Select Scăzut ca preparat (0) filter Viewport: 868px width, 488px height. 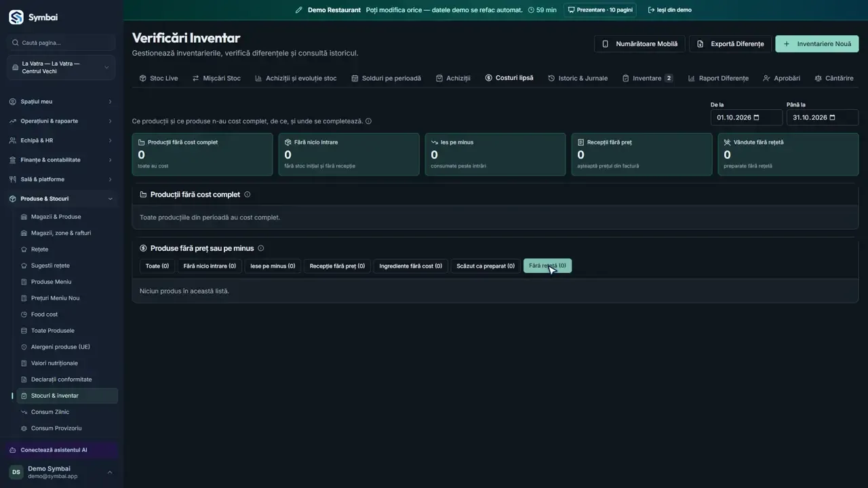(486, 266)
